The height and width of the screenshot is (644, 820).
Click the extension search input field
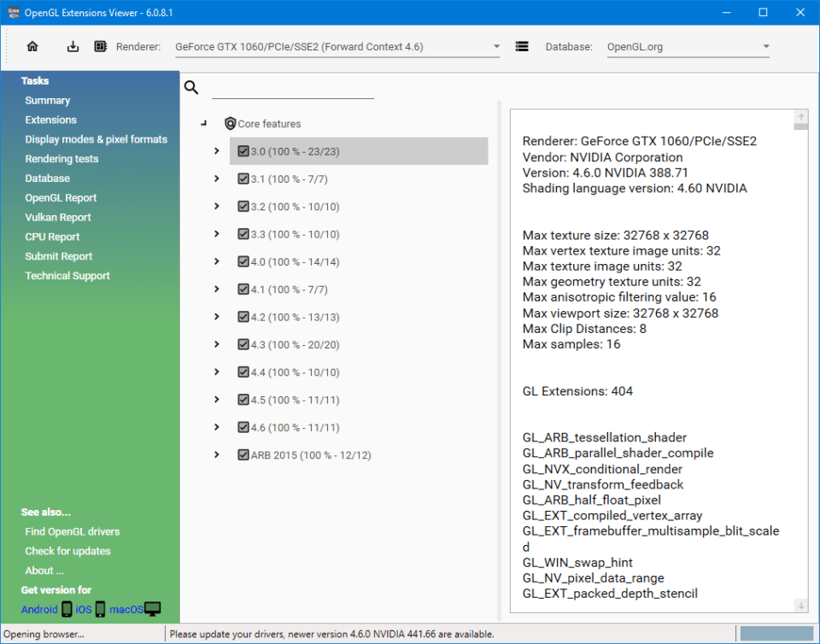click(x=292, y=88)
